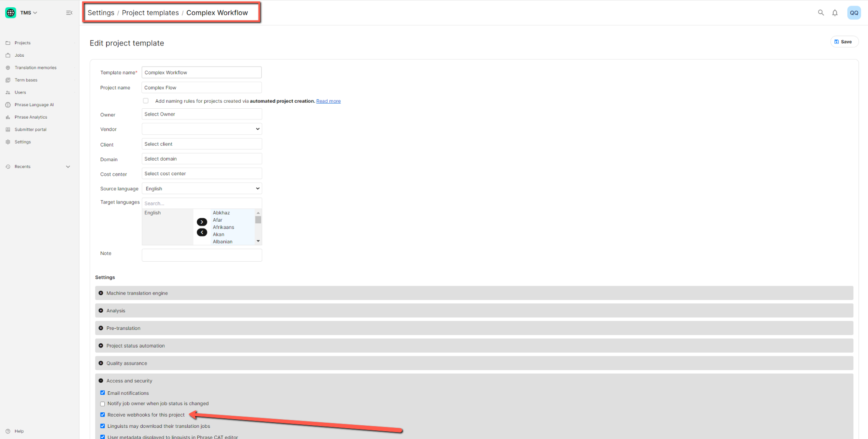868x439 pixels.
Task: Expand the Analysis settings section
Action: point(474,311)
